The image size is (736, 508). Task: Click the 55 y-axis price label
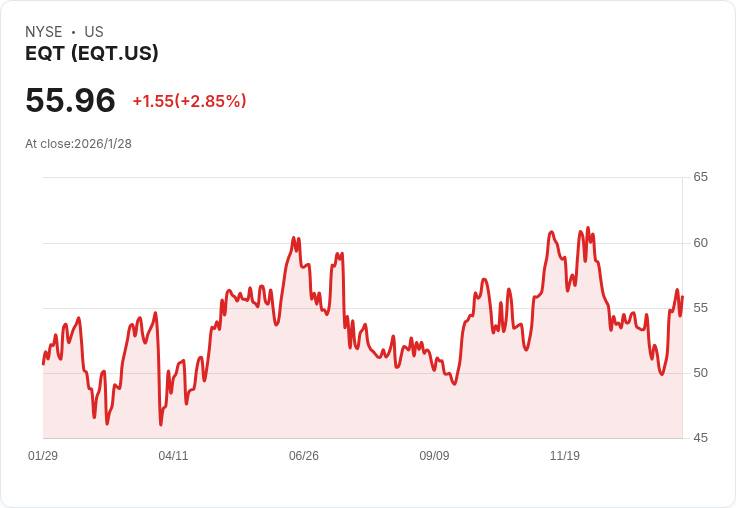[x=700, y=308]
